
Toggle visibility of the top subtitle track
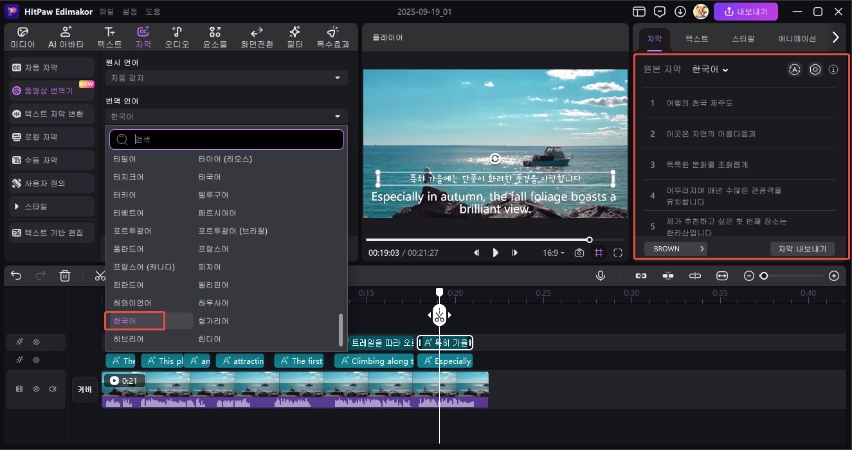pos(36,341)
